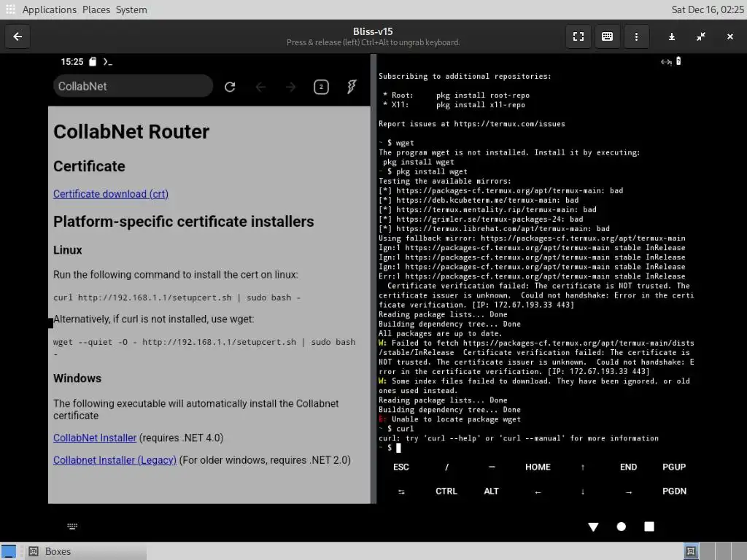Open the keyboard shortcuts menu button
747x560 pixels.
[607, 36]
